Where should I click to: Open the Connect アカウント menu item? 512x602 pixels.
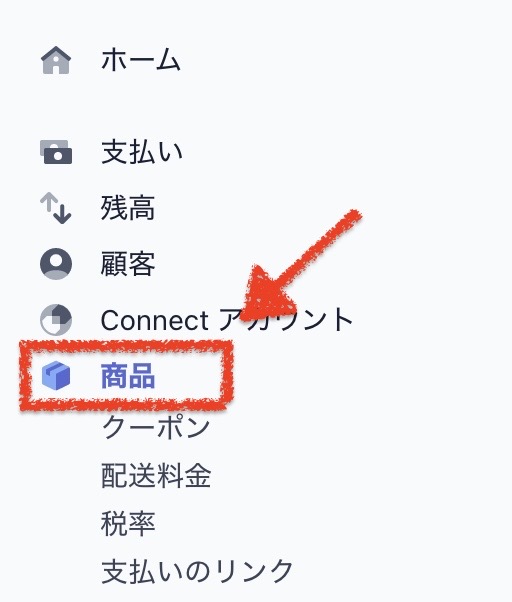coord(226,320)
